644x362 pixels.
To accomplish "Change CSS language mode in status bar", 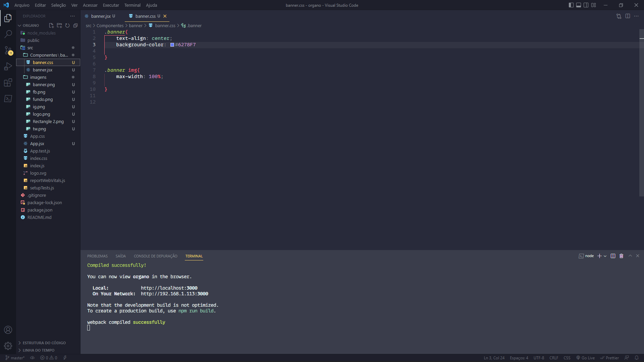I will 567,358.
